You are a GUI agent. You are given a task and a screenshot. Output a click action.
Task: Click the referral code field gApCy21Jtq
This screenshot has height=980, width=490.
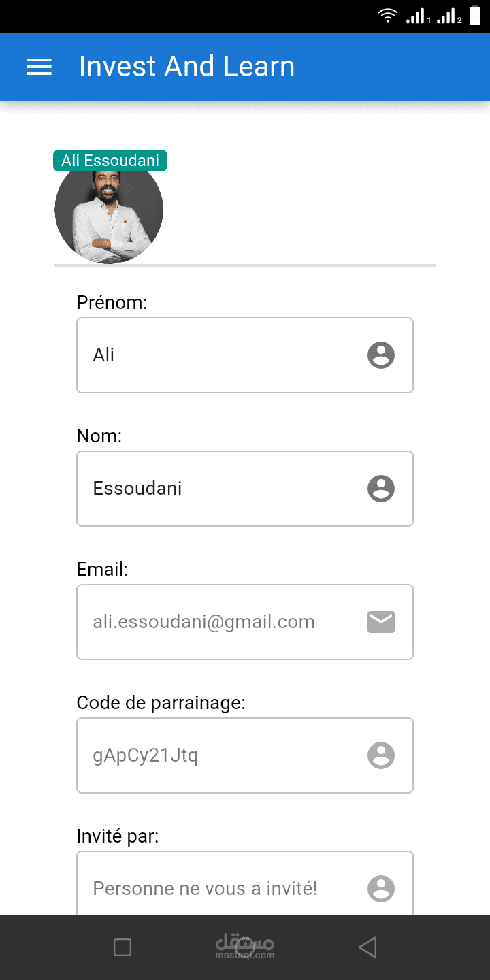tap(218, 755)
